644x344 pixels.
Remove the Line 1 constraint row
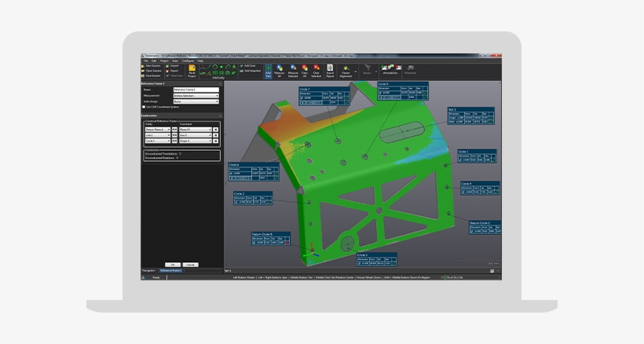coord(216,135)
